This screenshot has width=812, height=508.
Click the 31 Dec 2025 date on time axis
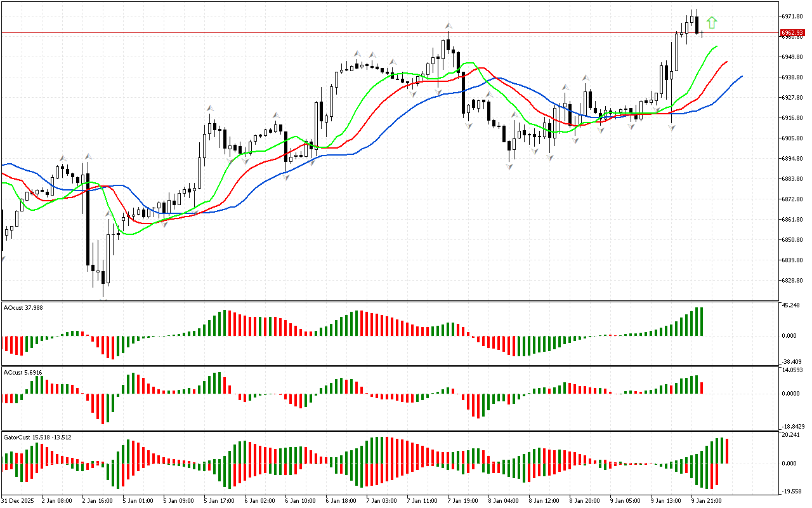click(18, 500)
